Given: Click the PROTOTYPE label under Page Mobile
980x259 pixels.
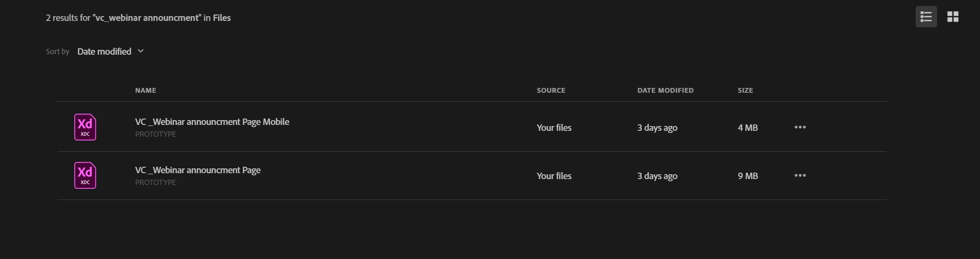Looking at the screenshot, I should [155, 134].
